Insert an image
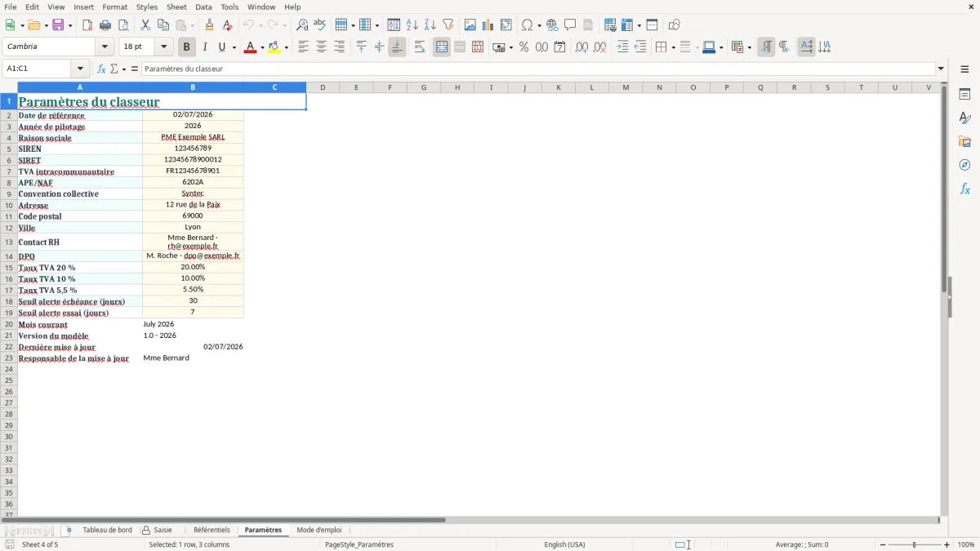Viewport: 980px width, 551px height. [470, 24]
